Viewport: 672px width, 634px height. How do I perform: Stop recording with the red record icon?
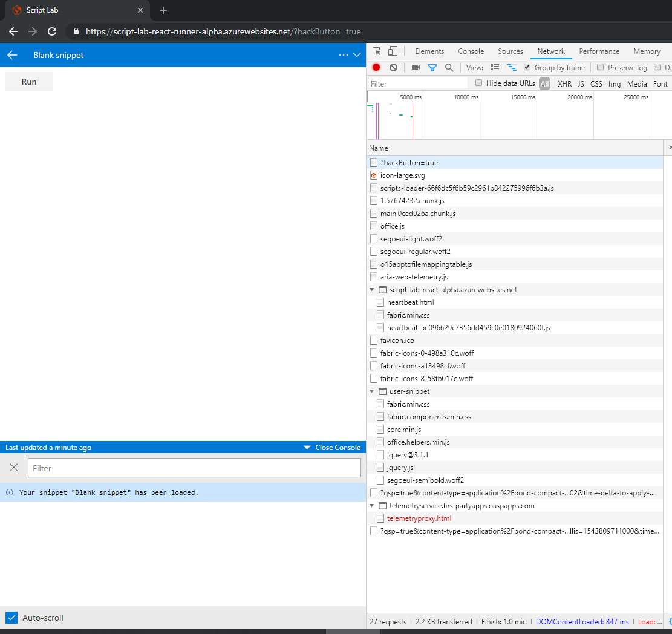coord(376,67)
